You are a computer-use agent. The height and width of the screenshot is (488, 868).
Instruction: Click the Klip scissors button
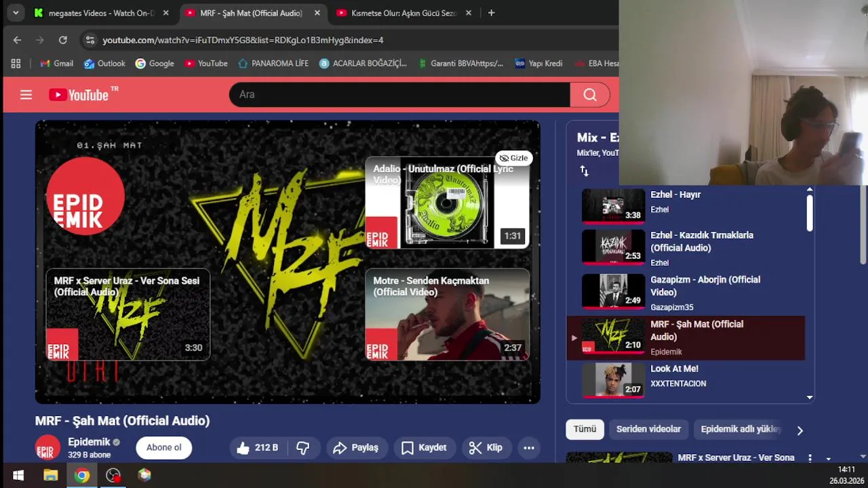[x=486, y=447]
